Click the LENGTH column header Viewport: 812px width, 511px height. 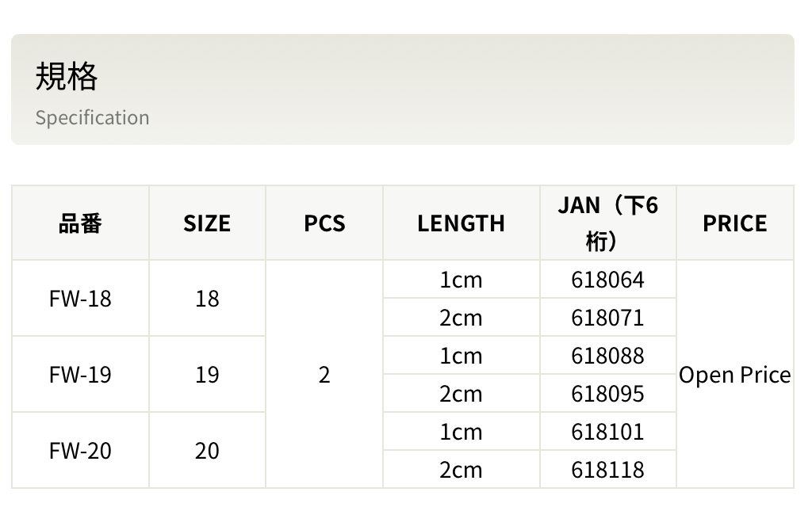click(x=461, y=223)
